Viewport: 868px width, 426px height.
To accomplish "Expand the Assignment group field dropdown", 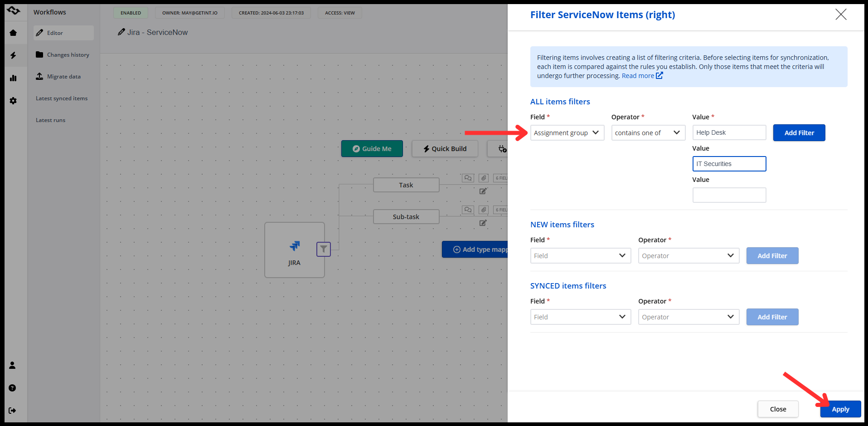I will (x=567, y=133).
